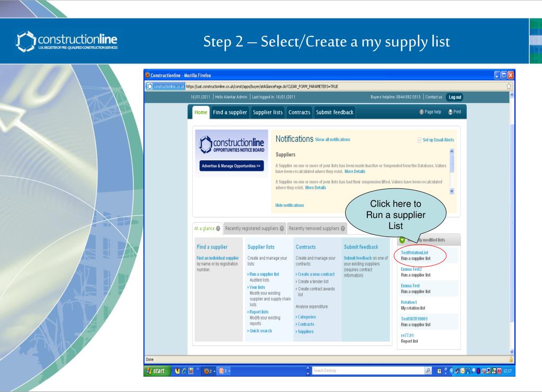Click the Supplier lists panel heading
The image size is (542, 392).
[261, 247]
